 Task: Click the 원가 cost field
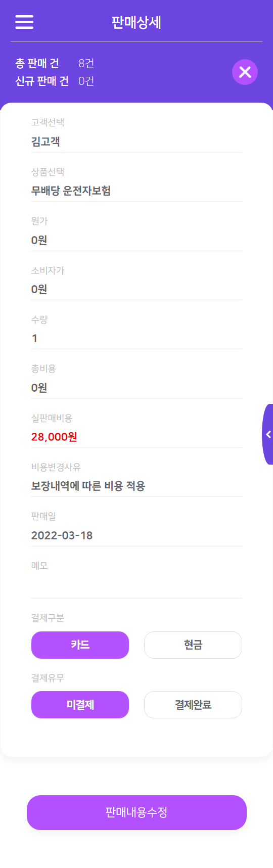[136, 240]
